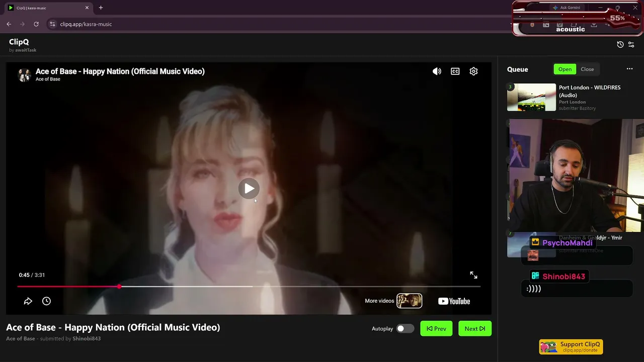644x362 pixels.
Task: Click the Port London artist name in the queue
Action: (x=573, y=102)
